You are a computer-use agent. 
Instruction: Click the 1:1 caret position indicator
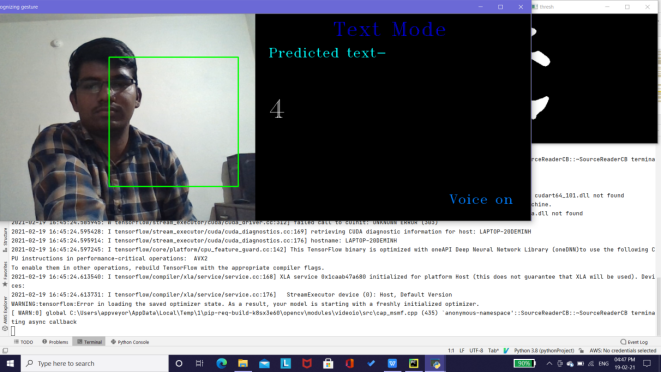(451, 350)
